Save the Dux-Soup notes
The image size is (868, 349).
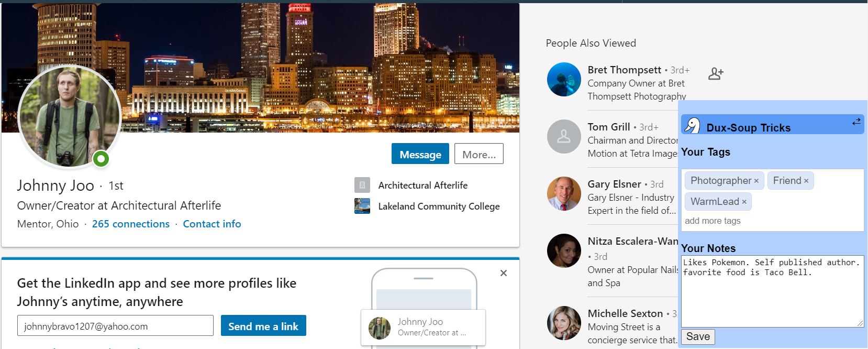point(698,336)
